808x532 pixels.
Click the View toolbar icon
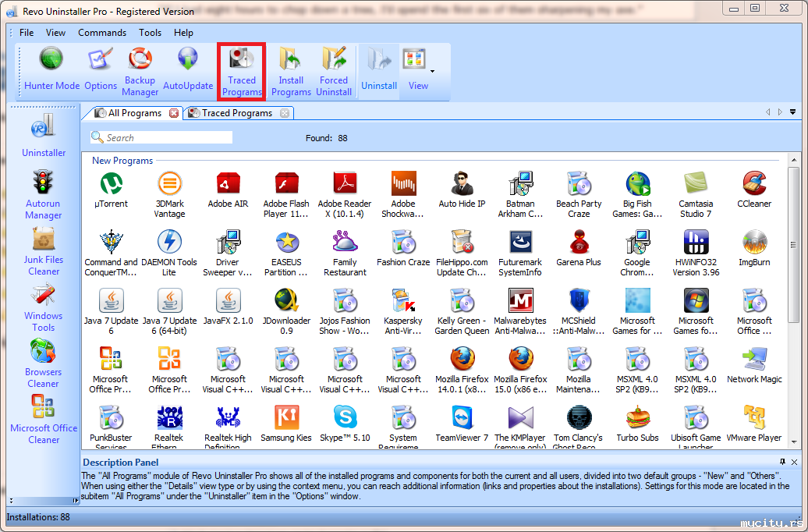pyautogui.click(x=416, y=70)
